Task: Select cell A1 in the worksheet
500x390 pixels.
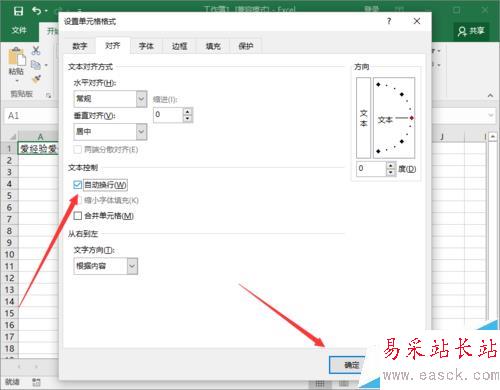Action: point(38,149)
